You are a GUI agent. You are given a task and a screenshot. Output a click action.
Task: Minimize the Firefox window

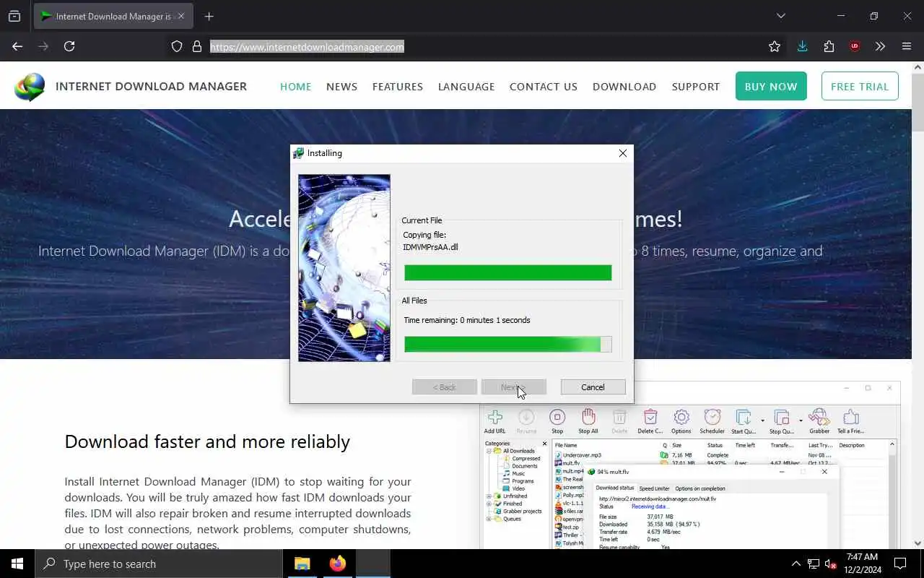[x=841, y=16]
